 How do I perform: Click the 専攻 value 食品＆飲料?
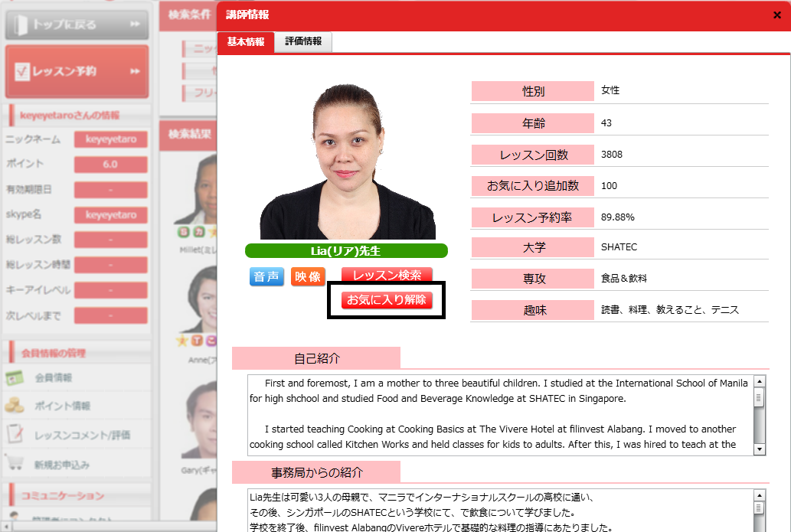(x=624, y=279)
